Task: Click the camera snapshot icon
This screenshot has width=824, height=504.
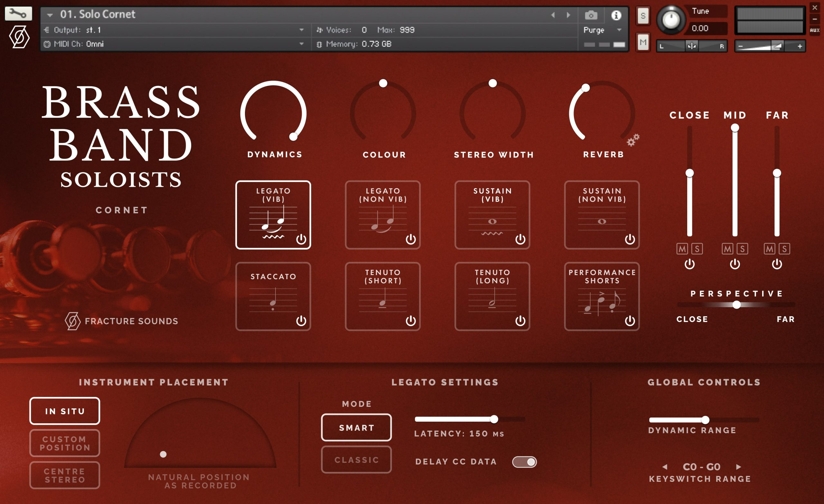Action: click(591, 15)
